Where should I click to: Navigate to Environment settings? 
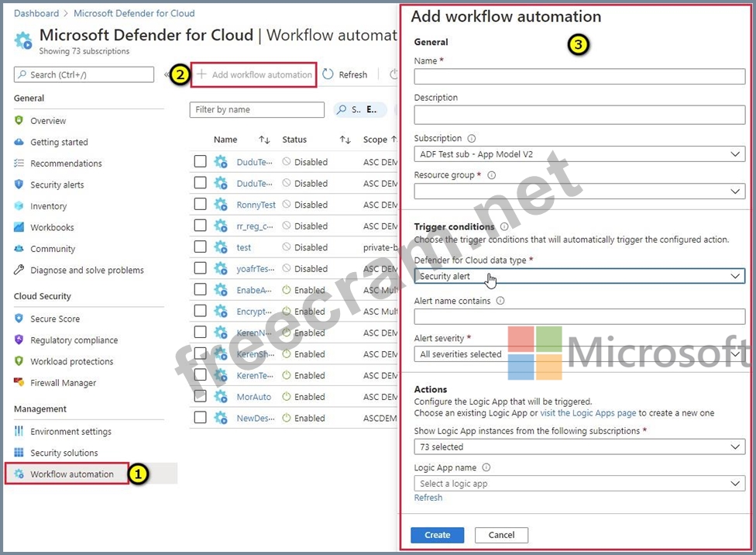click(x=70, y=432)
